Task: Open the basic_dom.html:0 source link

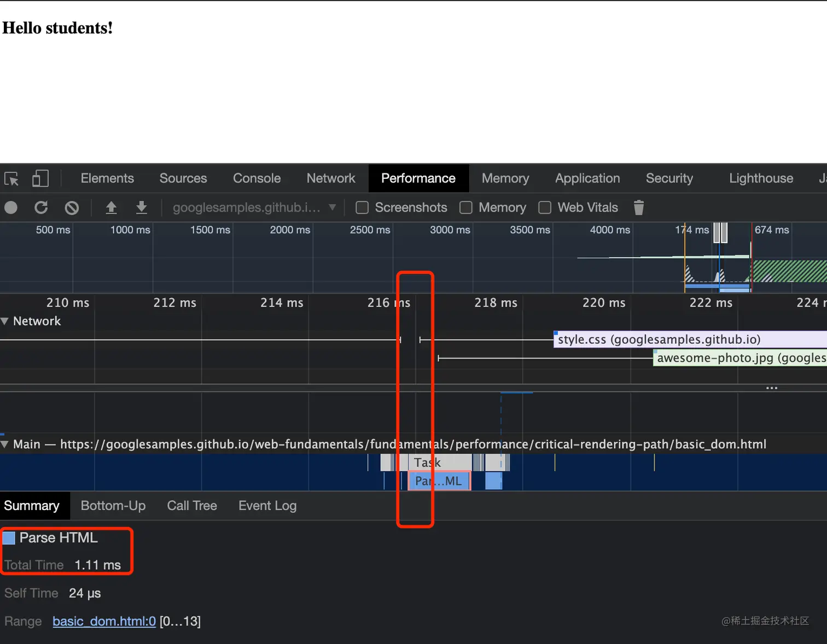Action: coord(104,622)
